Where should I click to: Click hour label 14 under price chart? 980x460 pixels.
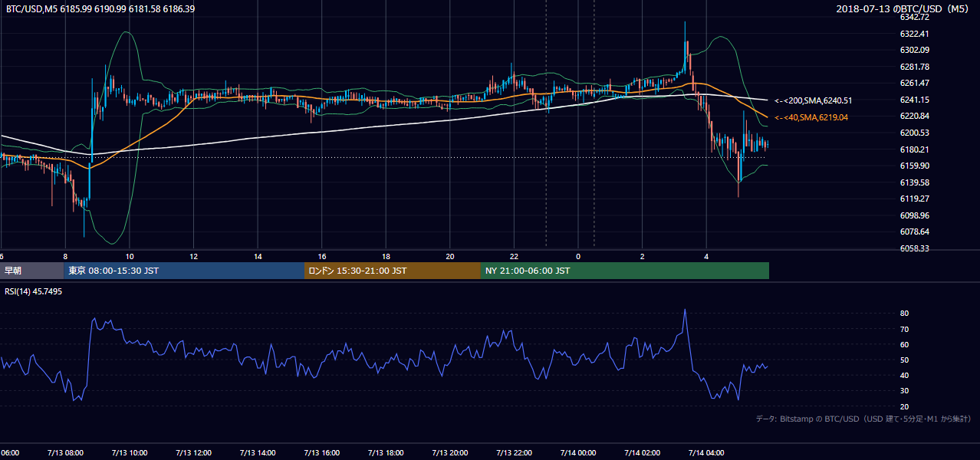pyautogui.click(x=258, y=256)
